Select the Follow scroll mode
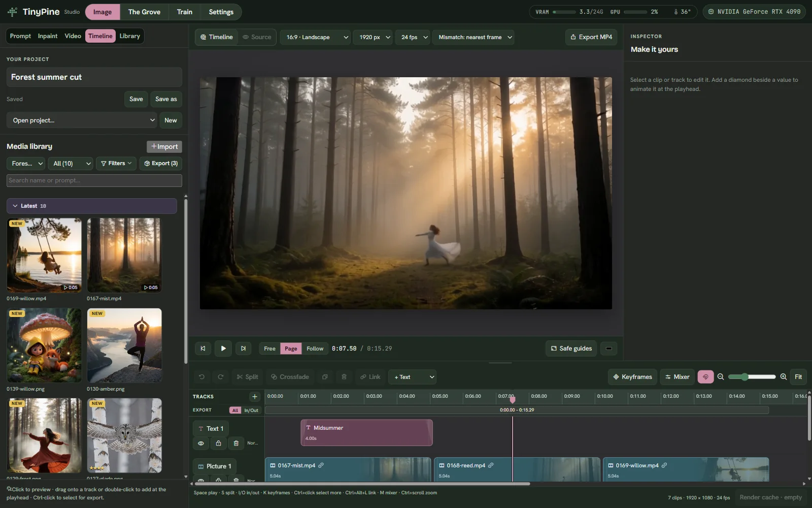This screenshot has width=812, height=508. 315,348
